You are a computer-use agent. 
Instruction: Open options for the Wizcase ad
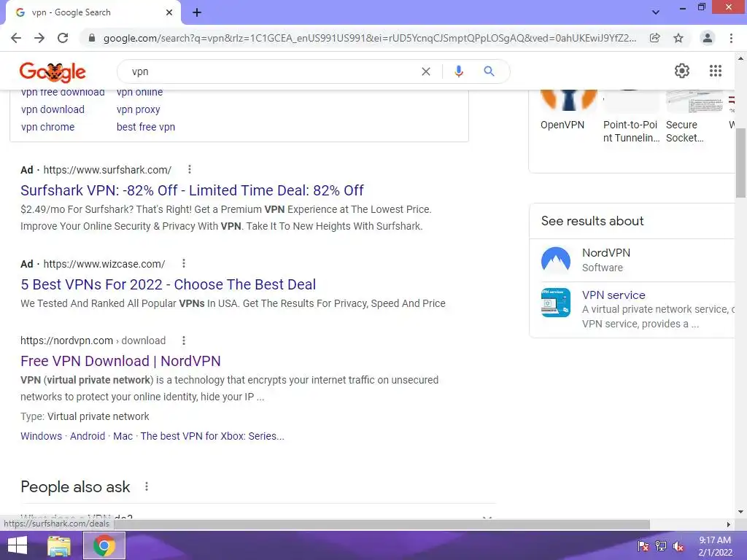click(x=184, y=263)
